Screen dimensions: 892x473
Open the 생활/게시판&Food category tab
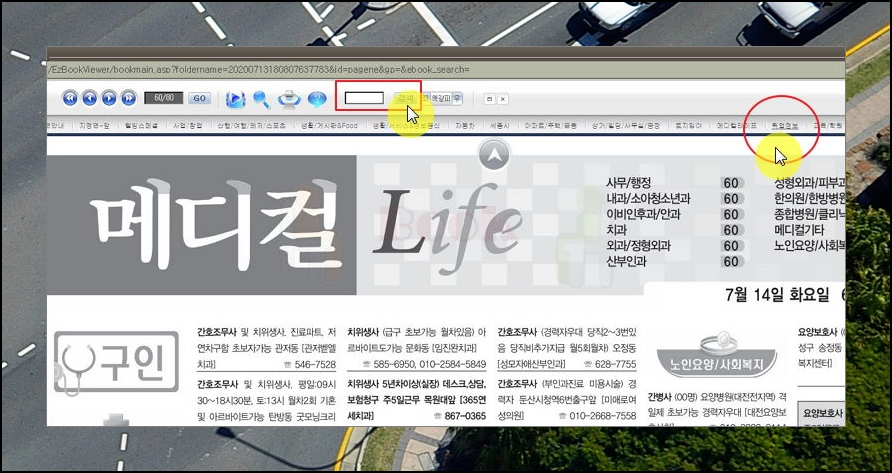pyautogui.click(x=330, y=125)
